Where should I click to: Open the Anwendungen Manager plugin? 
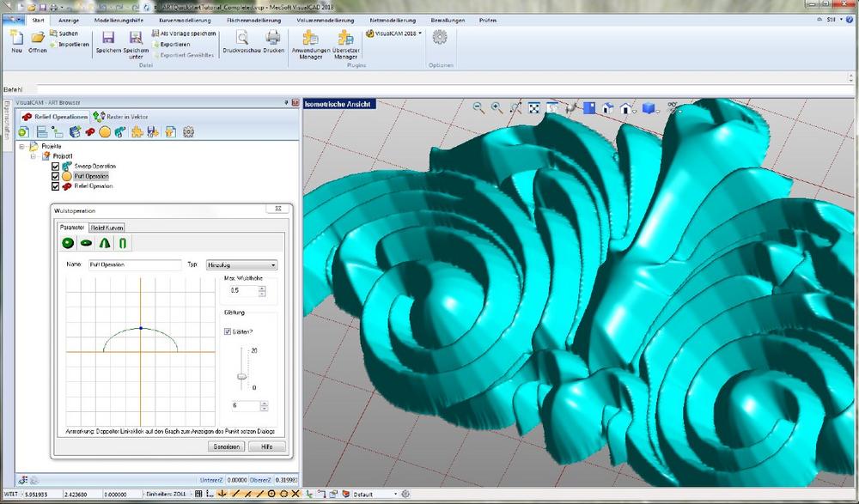click(310, 39)
